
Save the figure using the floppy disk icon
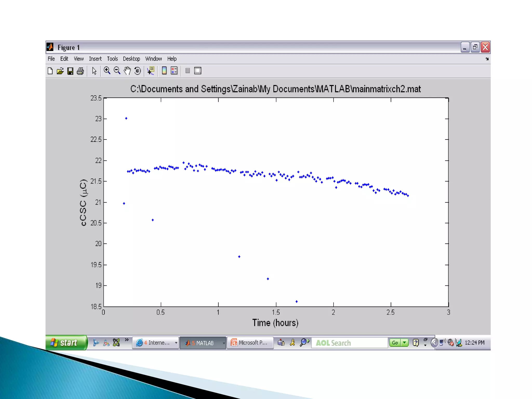click(x=70, y=71)
